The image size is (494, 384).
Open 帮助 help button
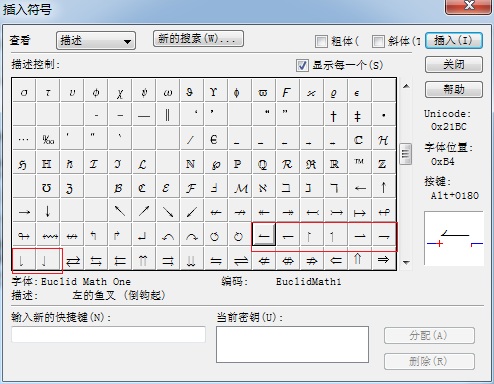click(x=454, y=89)
